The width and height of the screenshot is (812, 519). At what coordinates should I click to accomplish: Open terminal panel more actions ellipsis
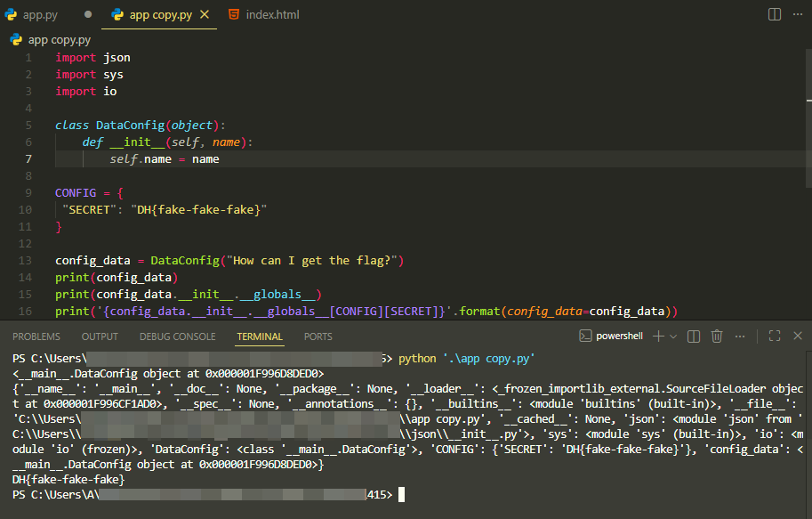click(x=741, y=337)
